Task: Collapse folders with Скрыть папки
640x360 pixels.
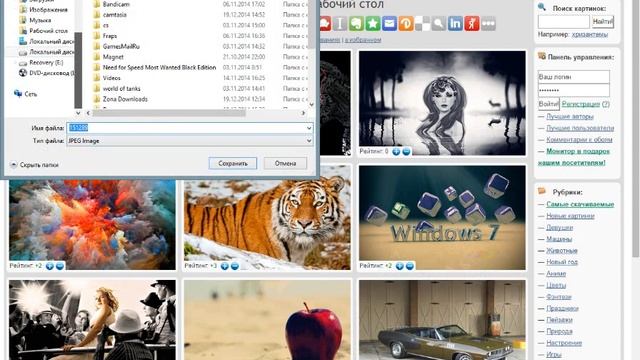Action: [x=34, y=165]
